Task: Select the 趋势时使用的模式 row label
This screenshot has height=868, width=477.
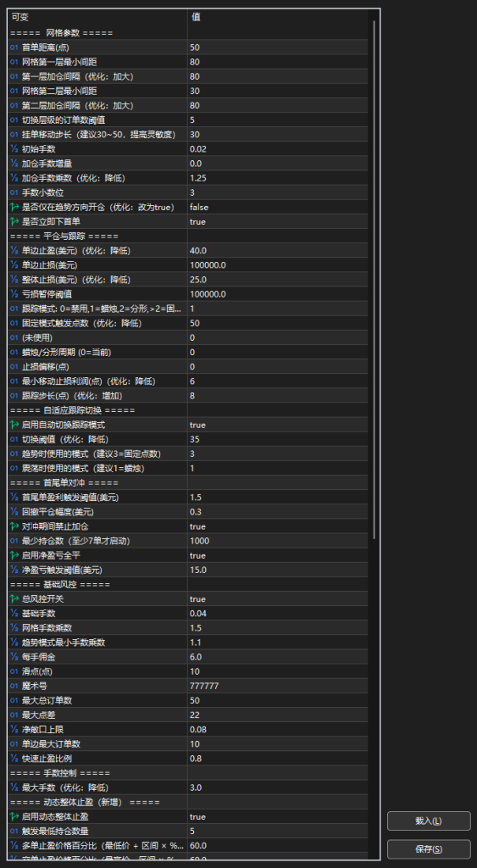Action: click(x=92, y=454)
